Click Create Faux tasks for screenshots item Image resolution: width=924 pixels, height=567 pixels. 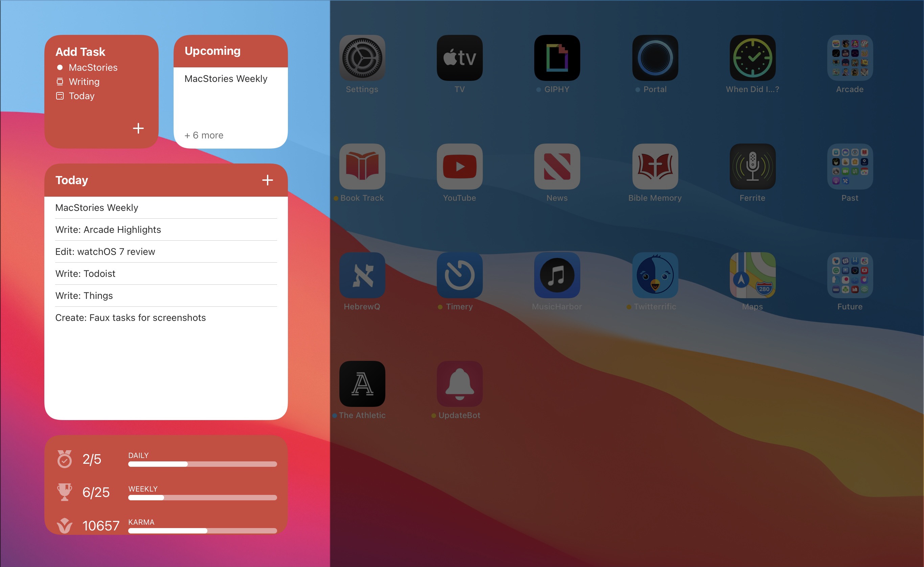point(130,318)
